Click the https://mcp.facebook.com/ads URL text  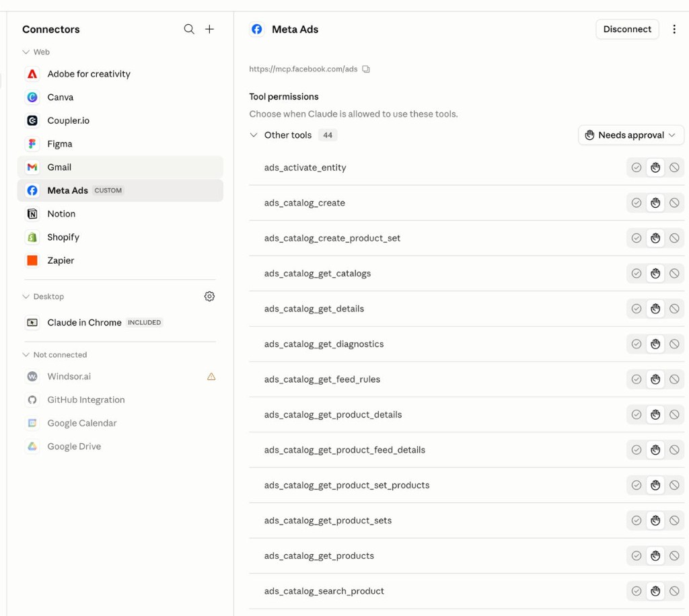(x=303, y=69)
